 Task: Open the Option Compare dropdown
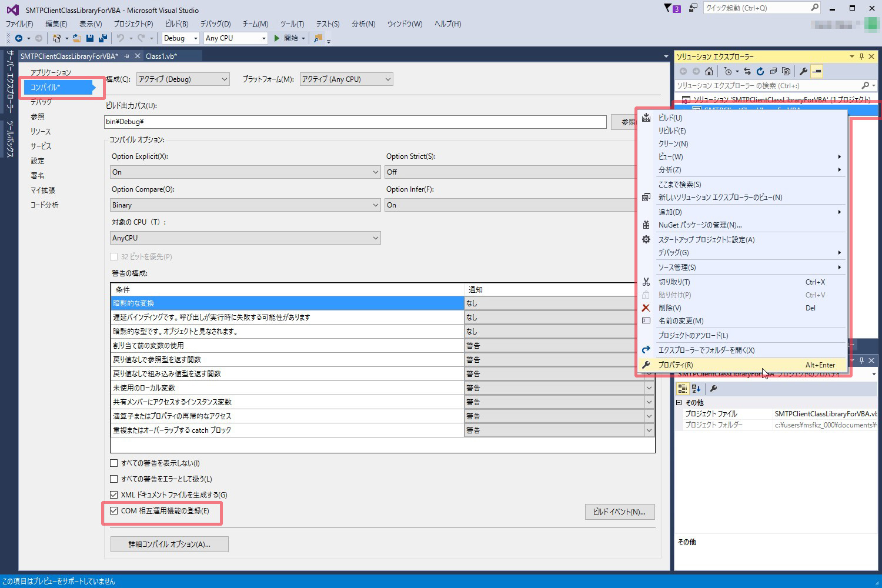245,205
